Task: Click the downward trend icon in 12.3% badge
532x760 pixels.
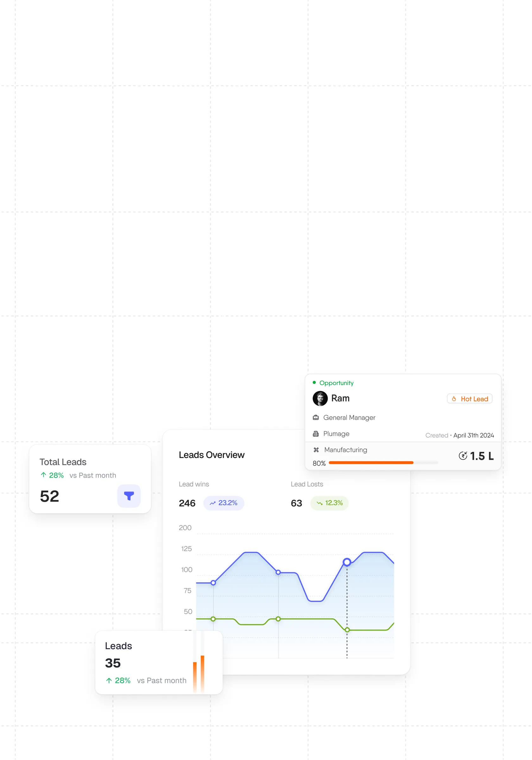Action: click(319, 503)
